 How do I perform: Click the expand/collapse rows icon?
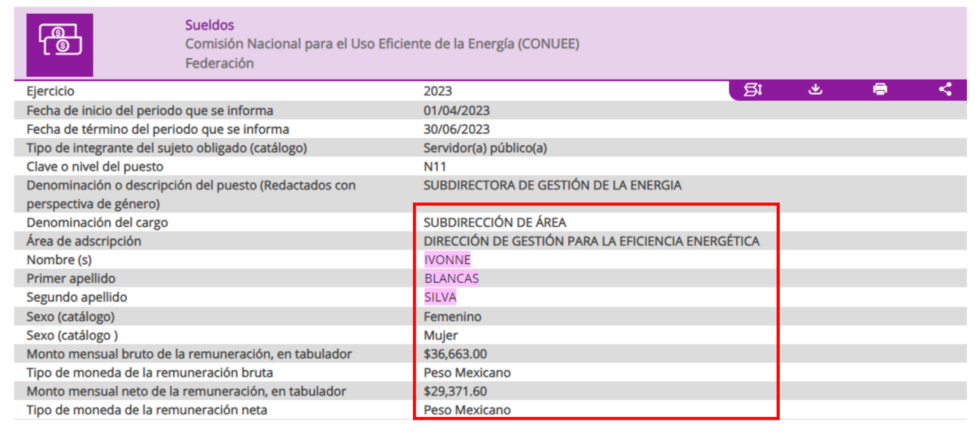point(753,90)
